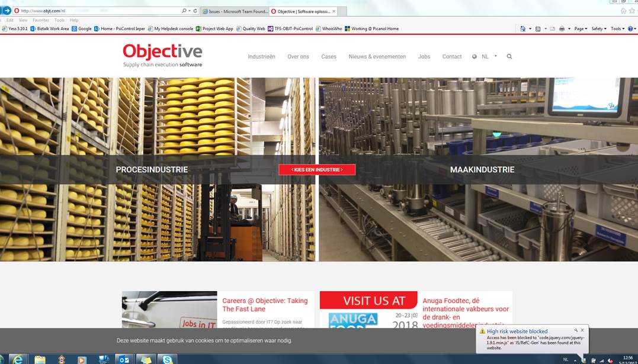
Task: Open Careers @ Objective: Taking The Fast Lane
Action: [265, 305]
